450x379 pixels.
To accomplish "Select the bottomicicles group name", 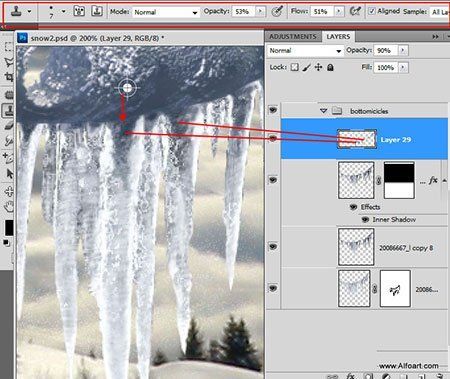I will [369, 111].
